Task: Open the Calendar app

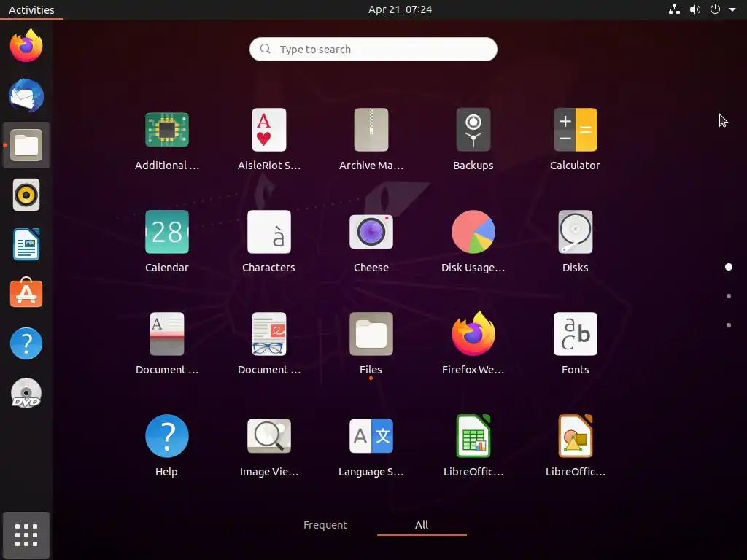Action: click(x=167, y=232)
